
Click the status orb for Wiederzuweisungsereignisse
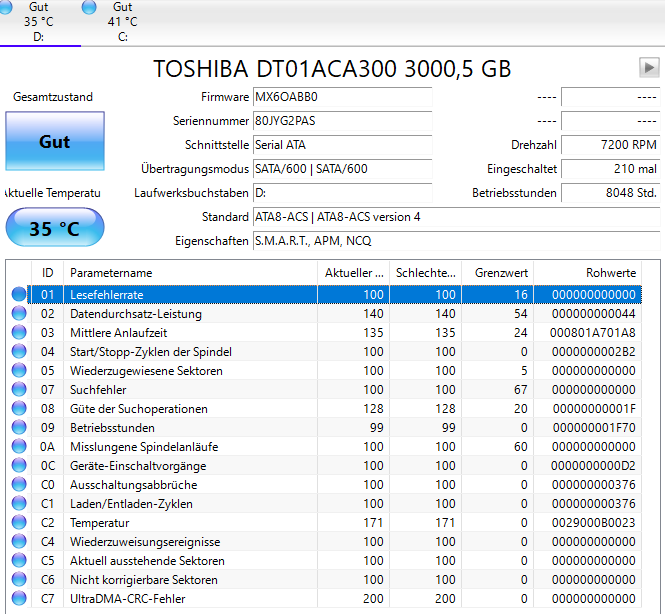point(19,541)
